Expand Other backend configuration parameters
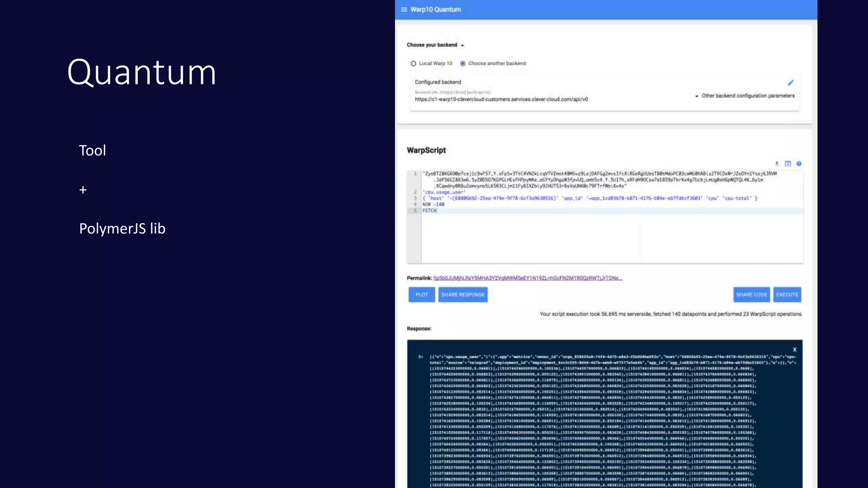Image resolution: width=868 pixels, height=488 pixels. point(745,96)
